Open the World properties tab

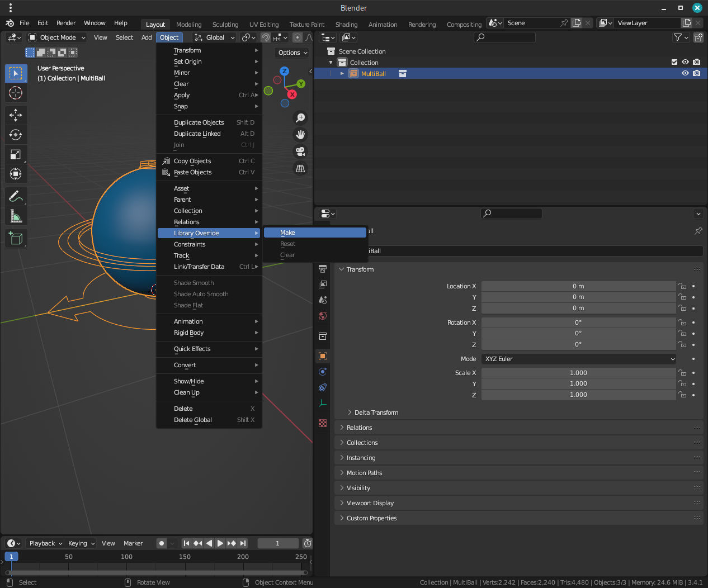pyautogui.click(x=322, y=316)
